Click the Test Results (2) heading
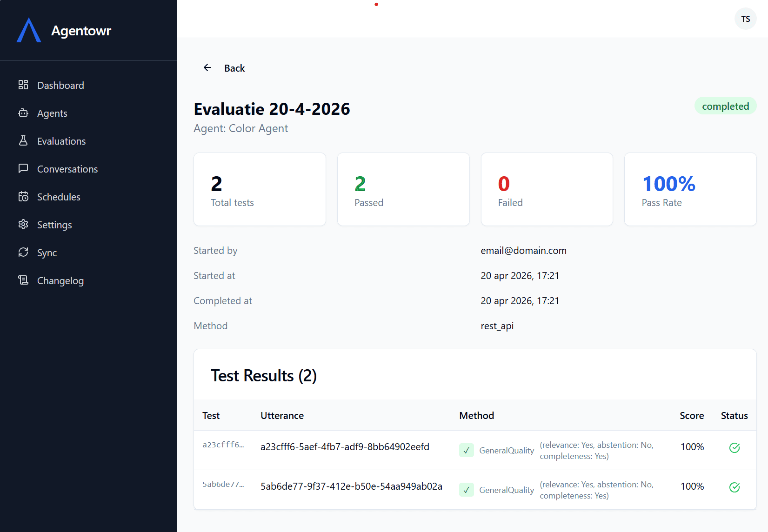The height and width of the screenshot is (532, 768). pos(264,376)
